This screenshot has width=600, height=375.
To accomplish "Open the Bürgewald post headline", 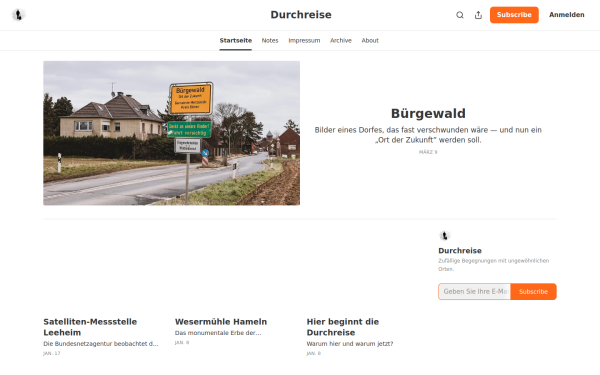I will [x=428, y=113].
